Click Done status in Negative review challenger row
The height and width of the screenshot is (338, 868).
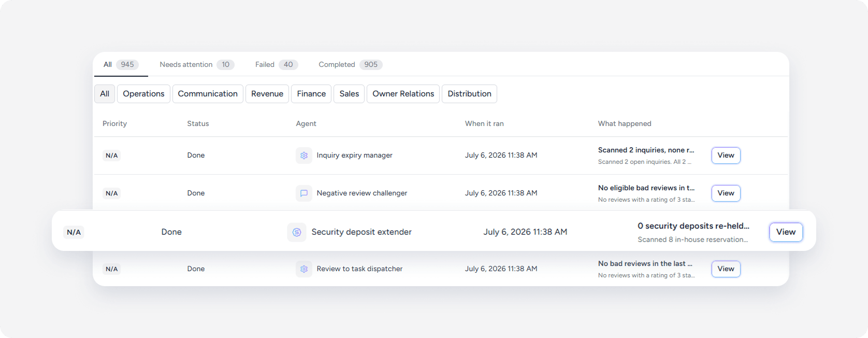tap(196, 193)
